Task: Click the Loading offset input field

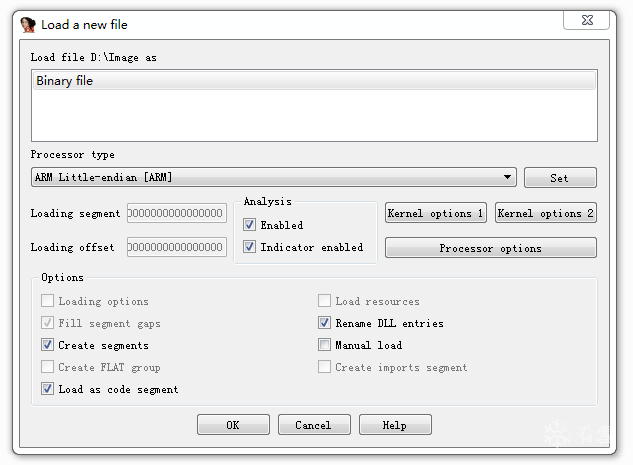Action: [177, 247]
